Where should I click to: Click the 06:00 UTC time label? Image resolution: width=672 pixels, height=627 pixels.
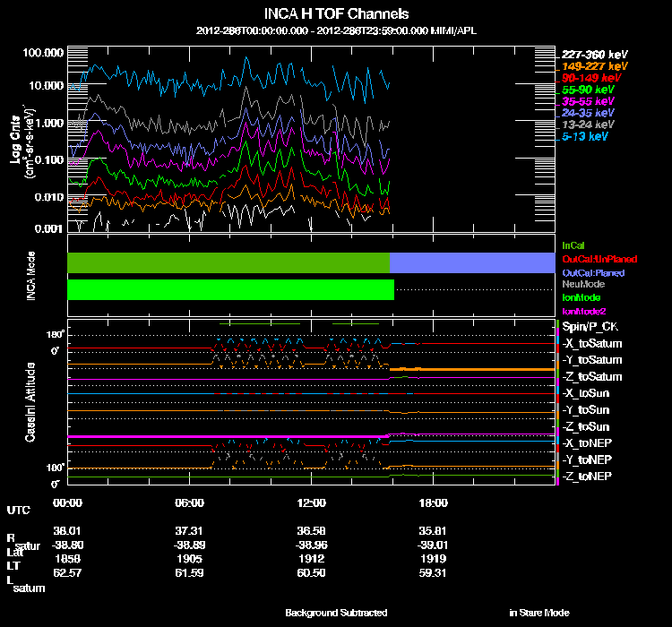tap(190, 502)
